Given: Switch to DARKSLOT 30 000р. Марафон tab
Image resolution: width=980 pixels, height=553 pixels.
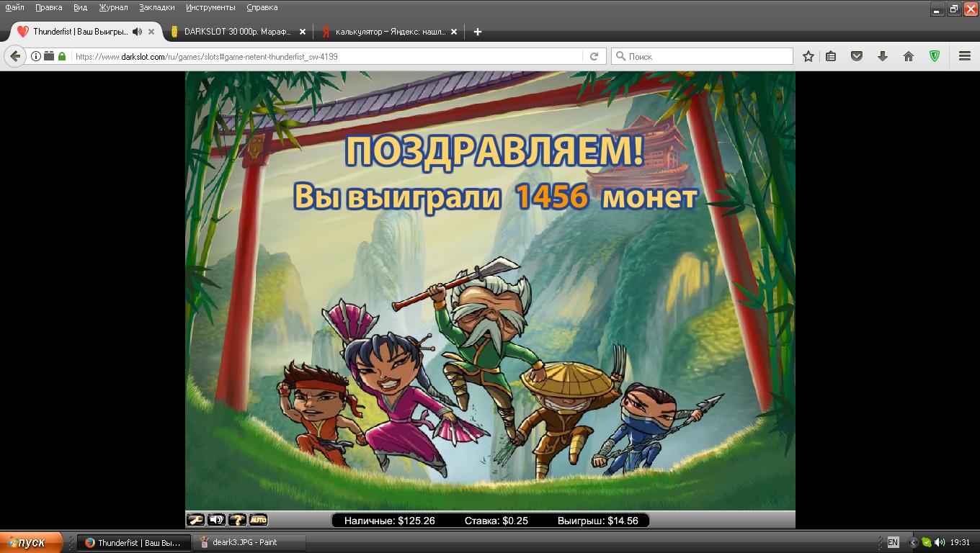Looking at the screenshot, I should [236, 32].
